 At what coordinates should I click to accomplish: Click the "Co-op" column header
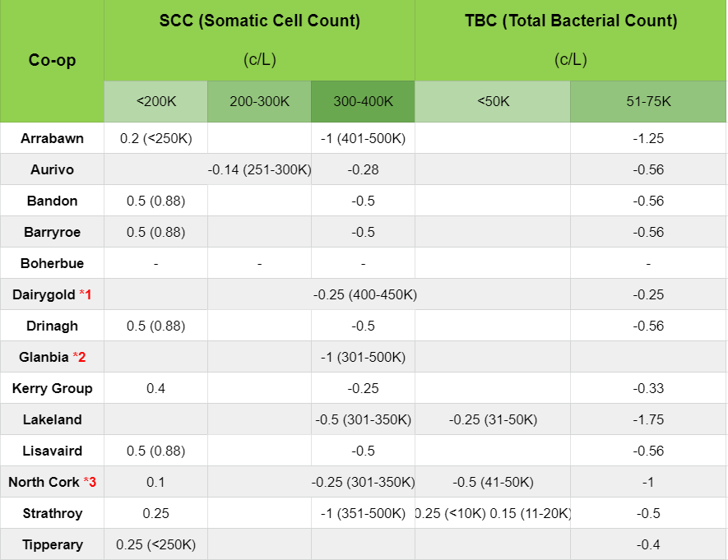click(x=52, y=60)
